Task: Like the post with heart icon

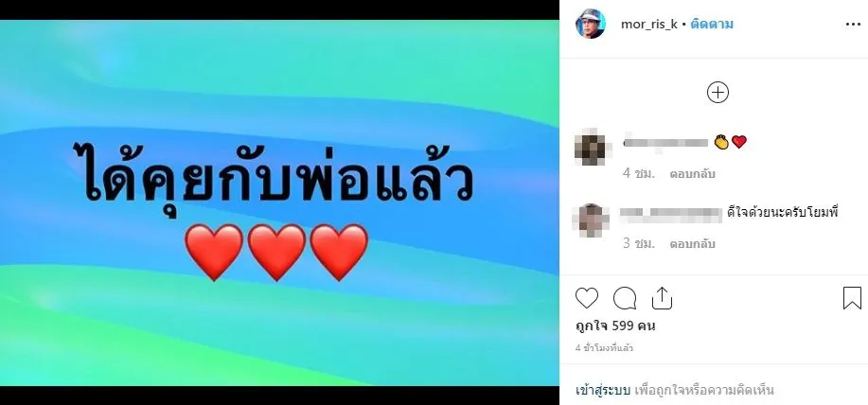Action: (x=586, y=298)
